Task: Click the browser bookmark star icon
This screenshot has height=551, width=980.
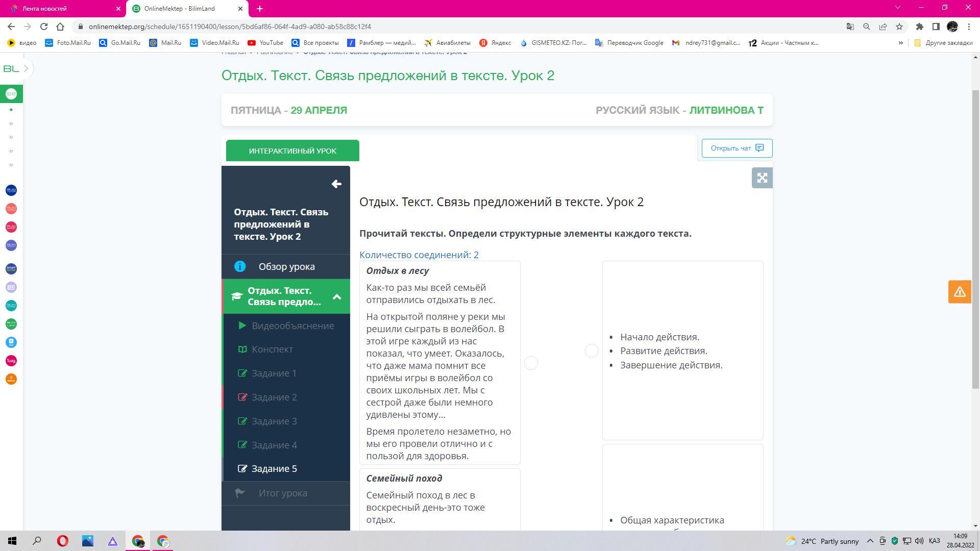Action: pyautogui.click(x=899, y=27)
